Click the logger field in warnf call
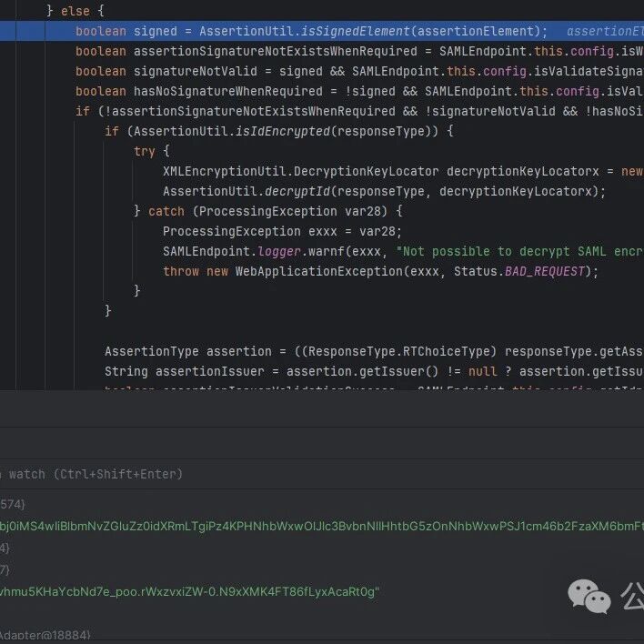Screen dimensions: 644x644 (x=279, y=251)
